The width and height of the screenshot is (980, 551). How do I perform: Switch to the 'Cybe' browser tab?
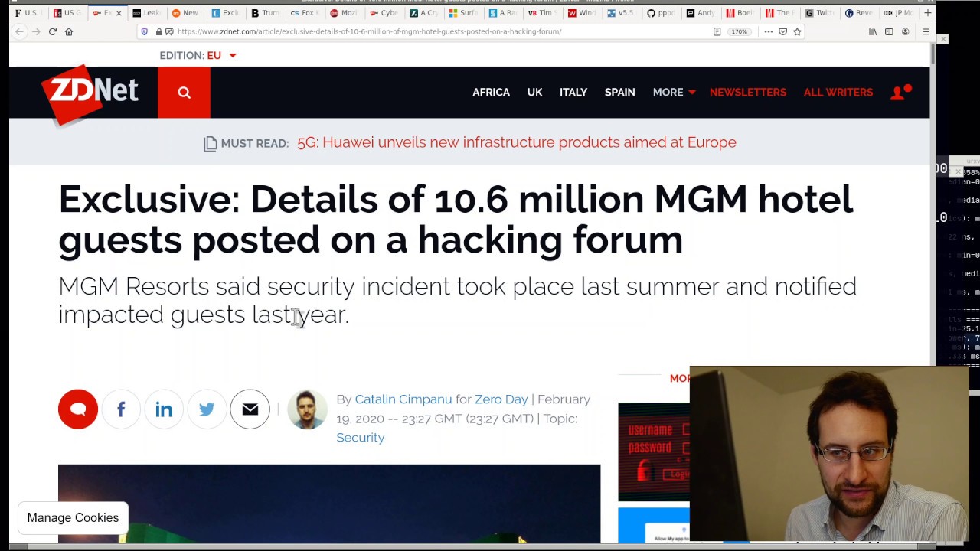[385, 13]
